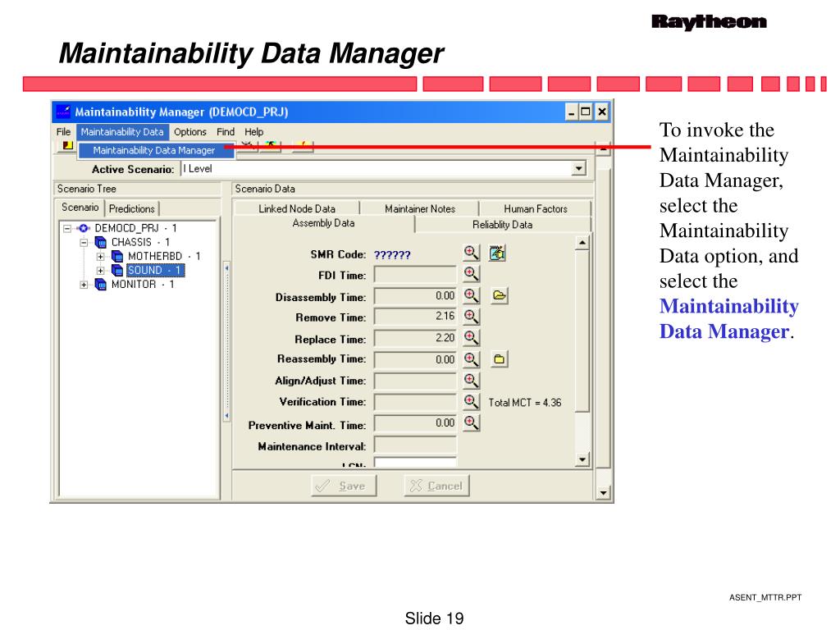The height and width of the screenshot is (630, 840).
Task: Open the Human Factors tab
Action: pos(535,209)
